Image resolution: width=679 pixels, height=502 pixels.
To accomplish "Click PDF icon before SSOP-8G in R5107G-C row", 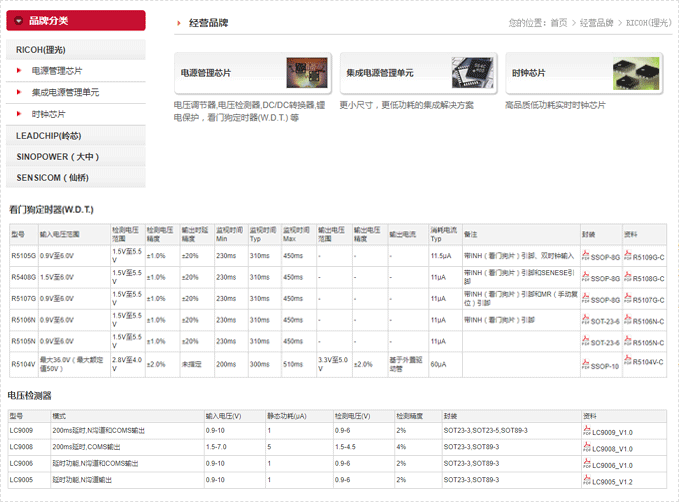I will (x=586, y=298).
